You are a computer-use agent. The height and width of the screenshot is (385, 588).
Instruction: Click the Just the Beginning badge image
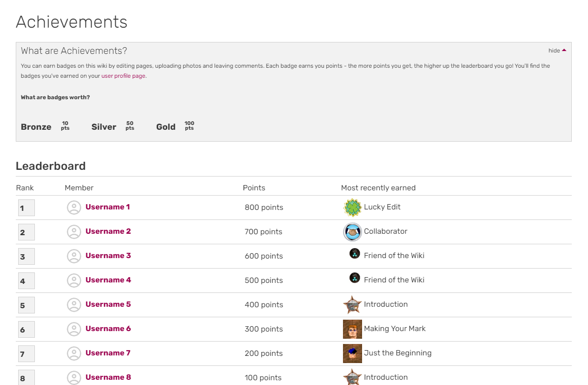coord(353,354)
